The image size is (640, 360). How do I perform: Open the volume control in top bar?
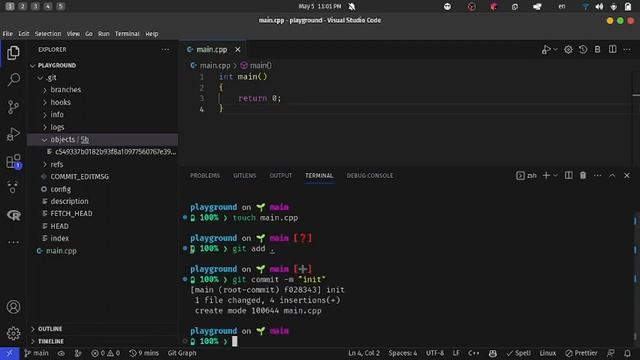click(x=599, y=7)
